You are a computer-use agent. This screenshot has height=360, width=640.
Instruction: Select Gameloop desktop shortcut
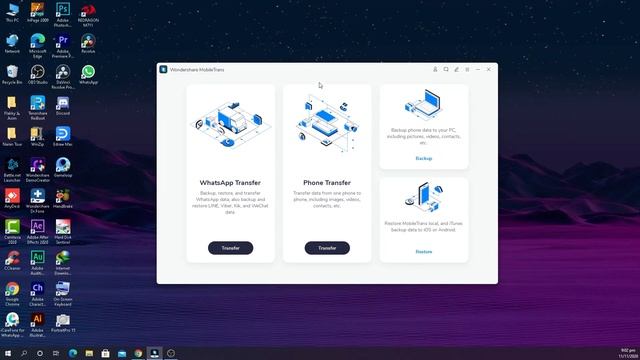point(63,168)
